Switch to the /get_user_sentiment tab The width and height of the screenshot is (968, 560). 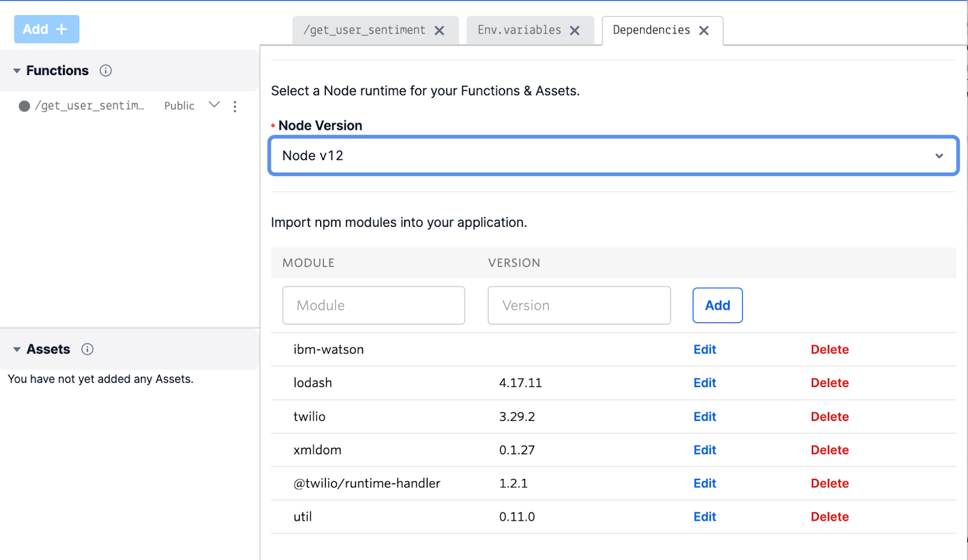pos(364,30)
